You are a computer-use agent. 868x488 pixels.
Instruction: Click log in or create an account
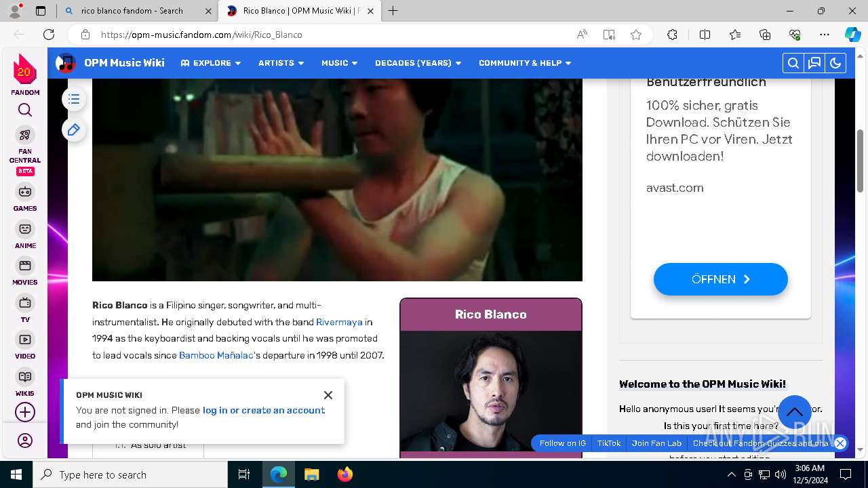click(264, 410)
